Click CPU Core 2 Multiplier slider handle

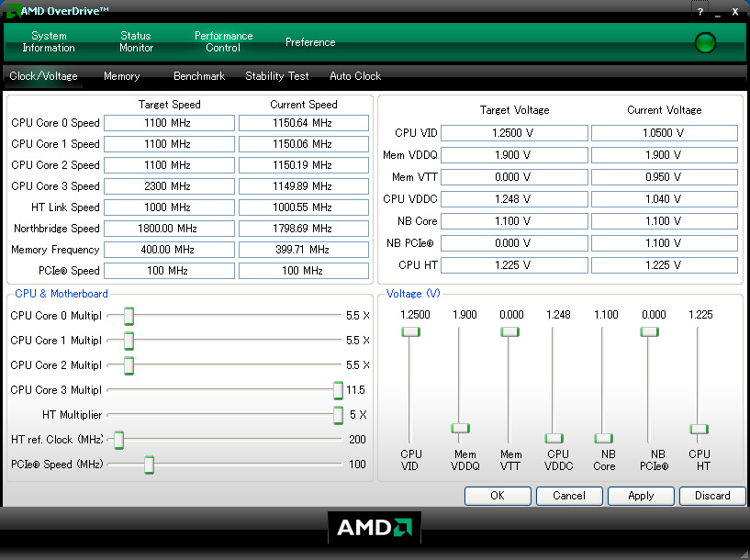click(x=129, y=365)
